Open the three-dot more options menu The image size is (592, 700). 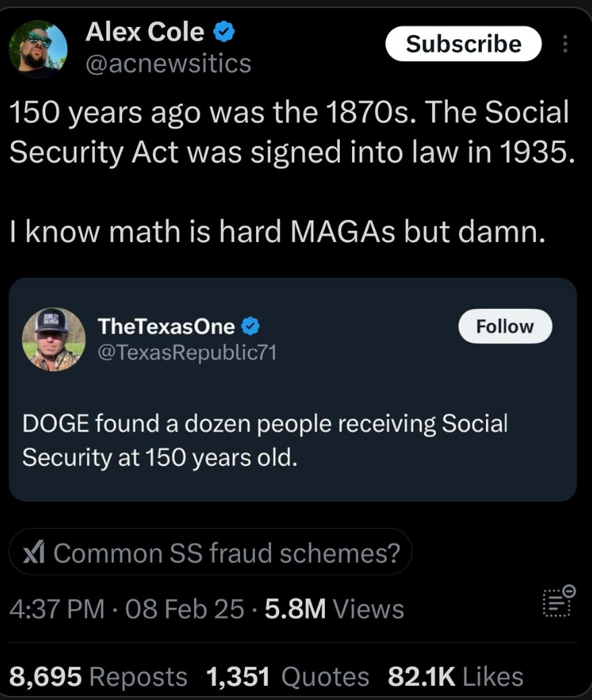[565, 44]
